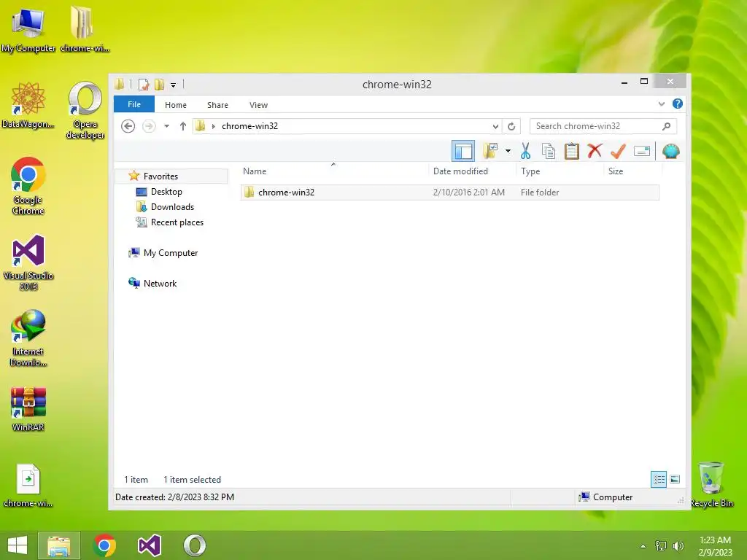The height and width of the screenshot is (560, 747).
Task: Open My Computer desktop icon
Action: coord(28,28)
